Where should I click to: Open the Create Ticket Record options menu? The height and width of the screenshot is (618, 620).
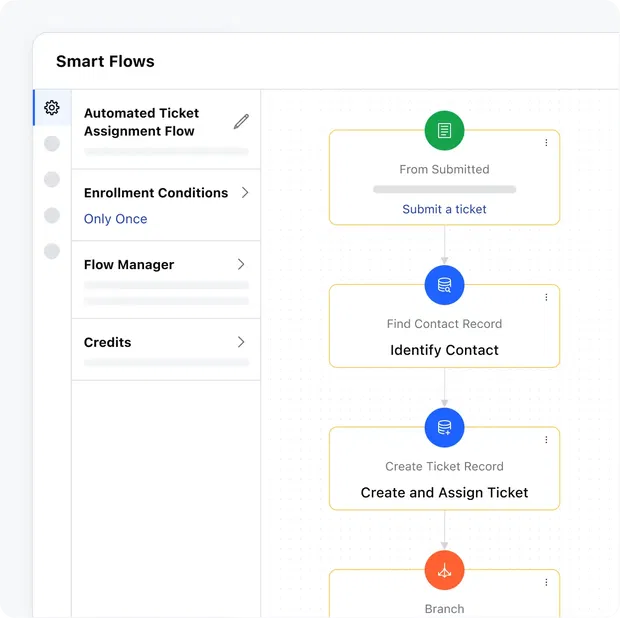(546, 440)
